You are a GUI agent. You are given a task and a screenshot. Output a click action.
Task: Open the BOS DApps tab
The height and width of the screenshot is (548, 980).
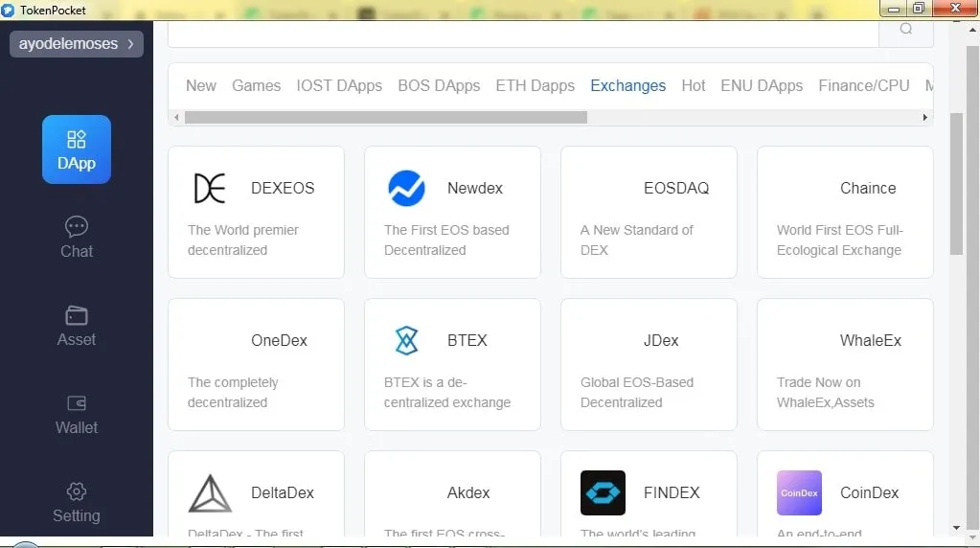tap(439, 85)
